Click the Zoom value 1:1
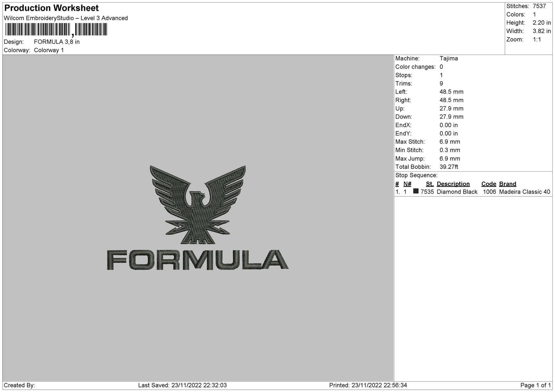This screenshot has width=555, height=392. coord(537,40)
